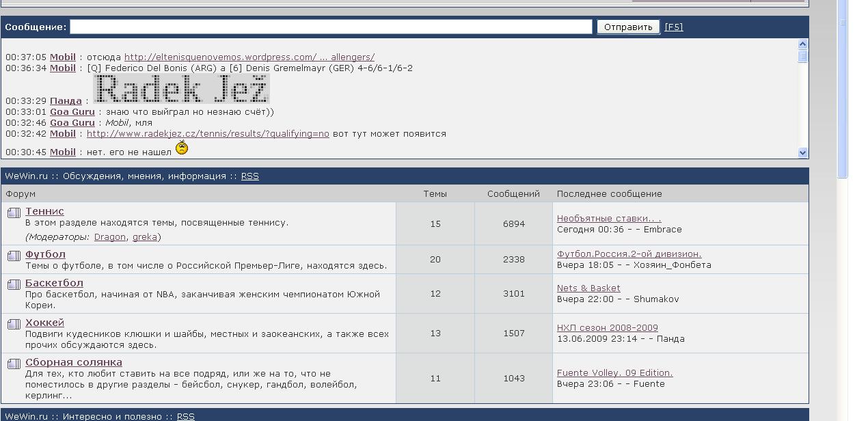
Task: Open the eltenisquenovemos.wordpress.com chat link
Action: 249,57
